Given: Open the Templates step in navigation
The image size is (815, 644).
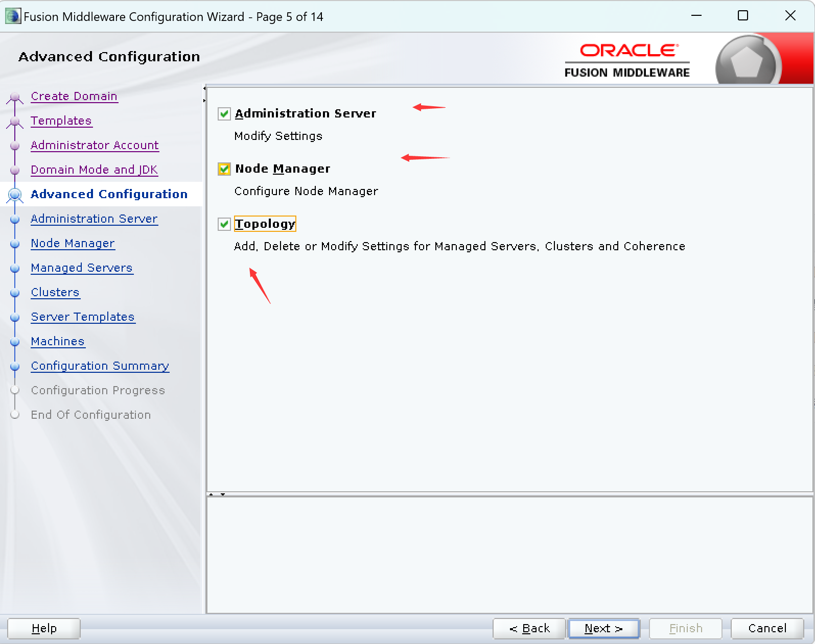Looking at the screenshot, I should coord(61,121).
